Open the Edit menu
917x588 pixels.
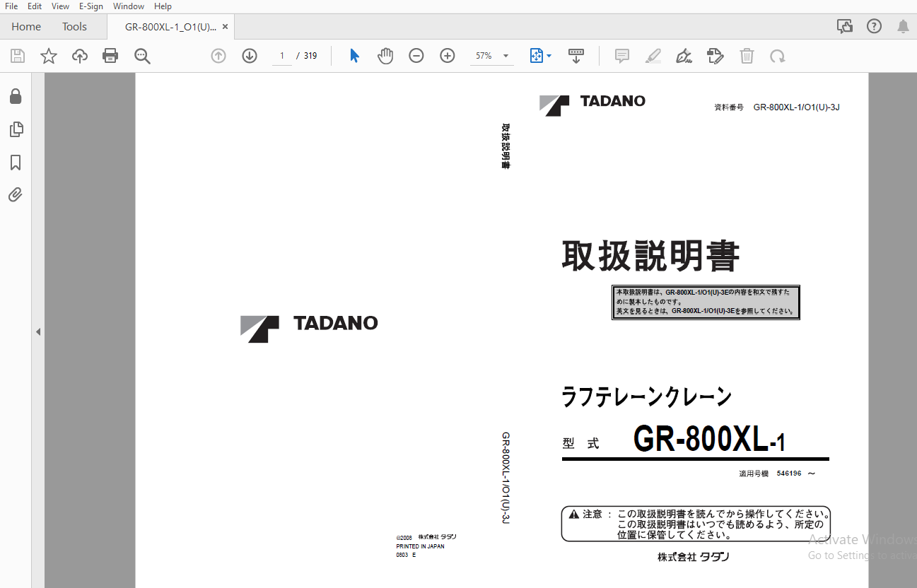(35, 6)
